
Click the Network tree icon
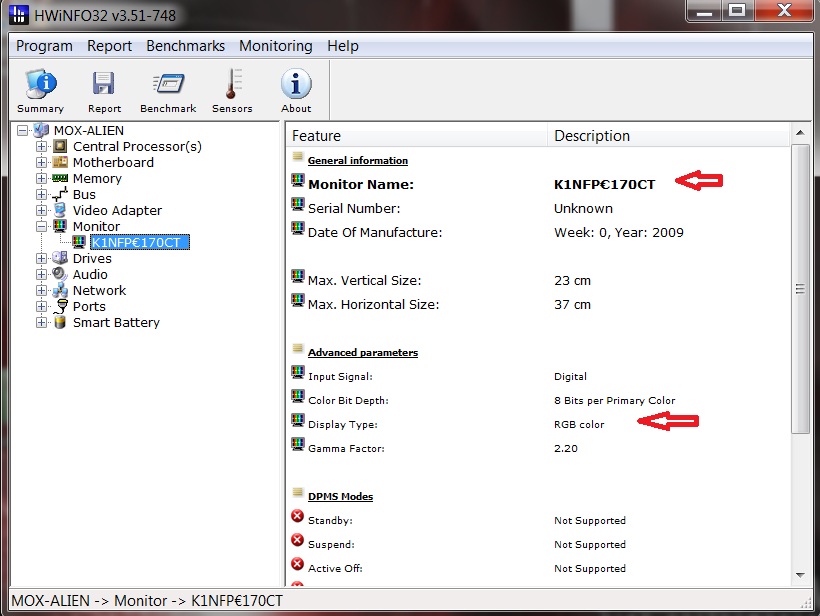(60, 290)
